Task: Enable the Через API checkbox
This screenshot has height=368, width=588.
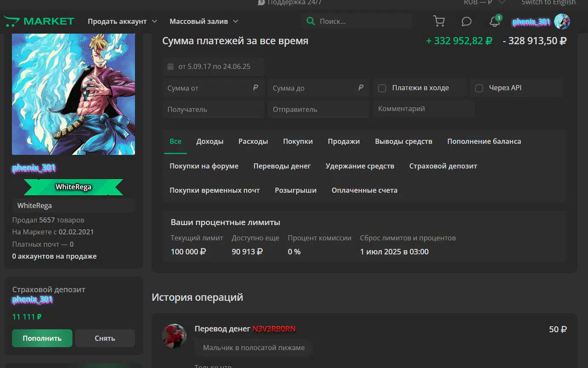Action: [479, 88]
